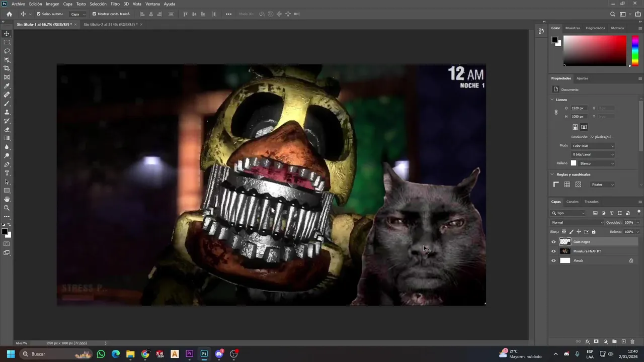Select the Zoom tool in the toolbar
Screen dimensions: 644x362
7,208
